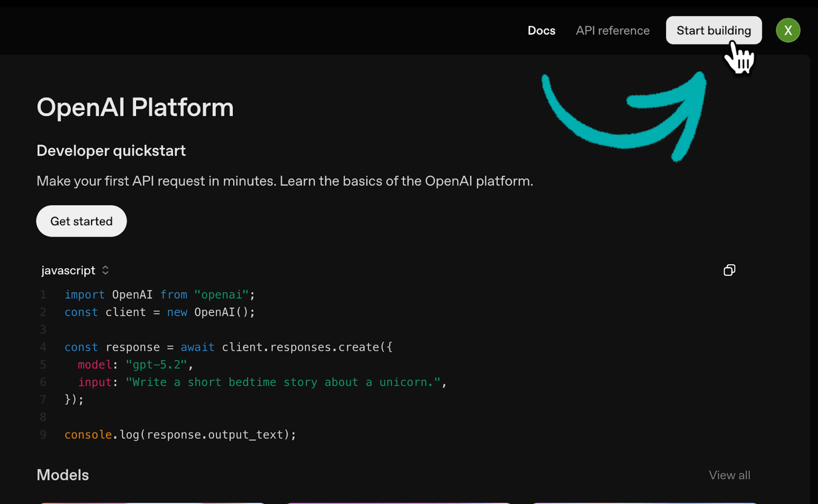The height and width of the screenshot is (504, 818).
Task: Click the quickstart description paragraph
Action: 284,181
